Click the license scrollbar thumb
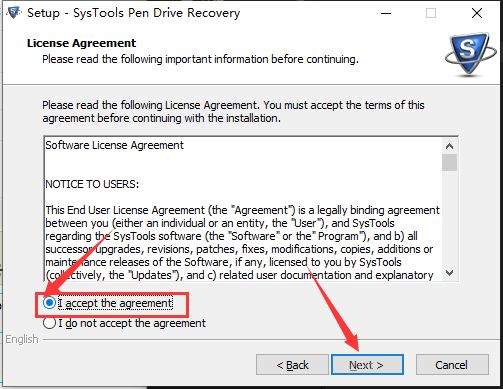The height and width of the screenshot is (389, 503). point(449,162)
